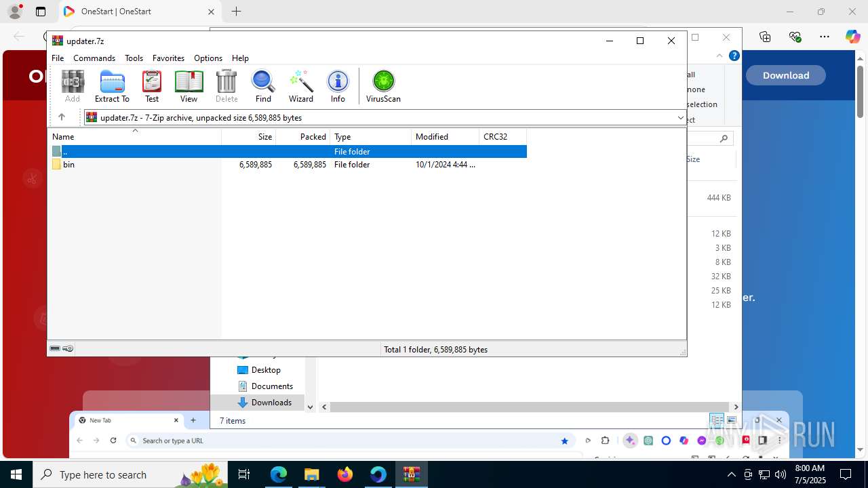Viewport: 868px width, 488px height.
Task: Open Edge tab actions menu
Action: (x=41, y=12)
